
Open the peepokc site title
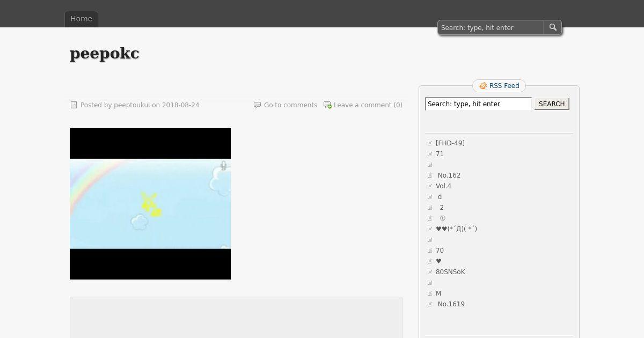[105, 54]
